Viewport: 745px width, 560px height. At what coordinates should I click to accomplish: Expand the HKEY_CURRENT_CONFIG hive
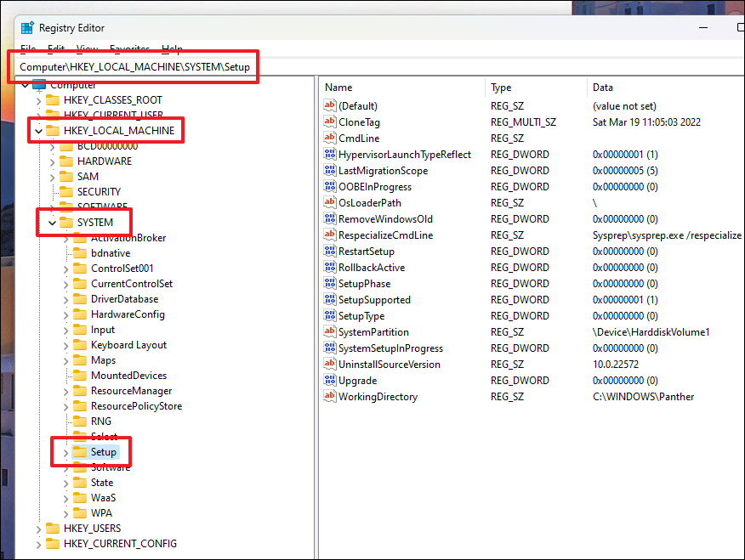[38, 545]
